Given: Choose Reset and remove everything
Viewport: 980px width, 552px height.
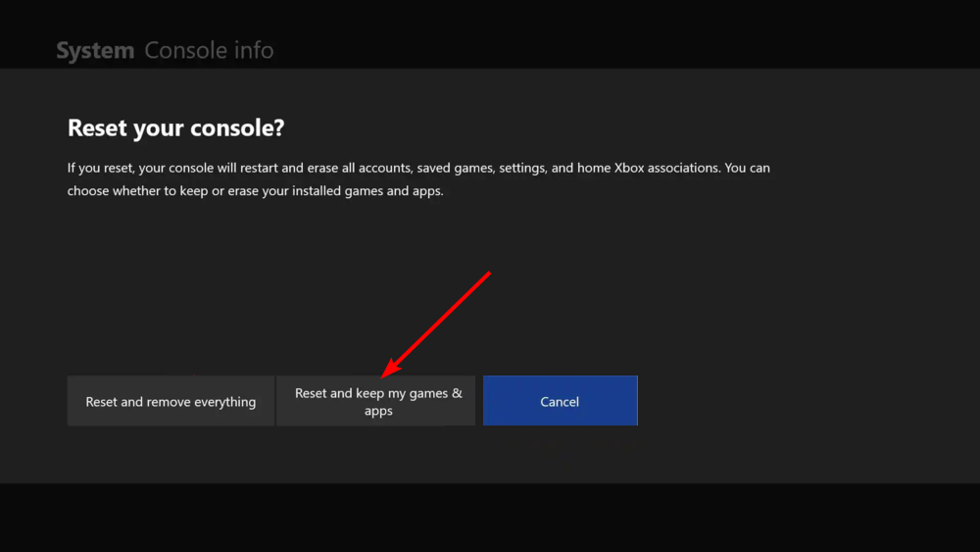Looking at the screenshot, I should pos(171,401).
